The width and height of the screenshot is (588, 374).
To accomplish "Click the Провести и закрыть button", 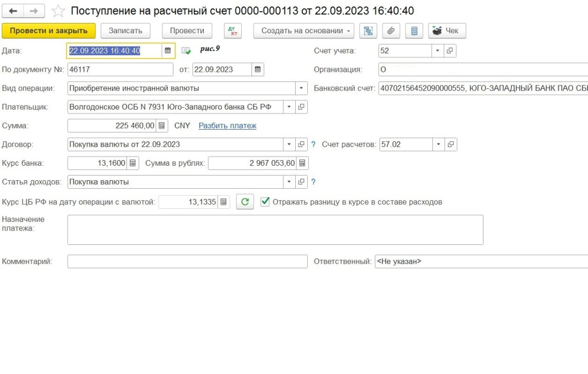I will tap(49, 31).
